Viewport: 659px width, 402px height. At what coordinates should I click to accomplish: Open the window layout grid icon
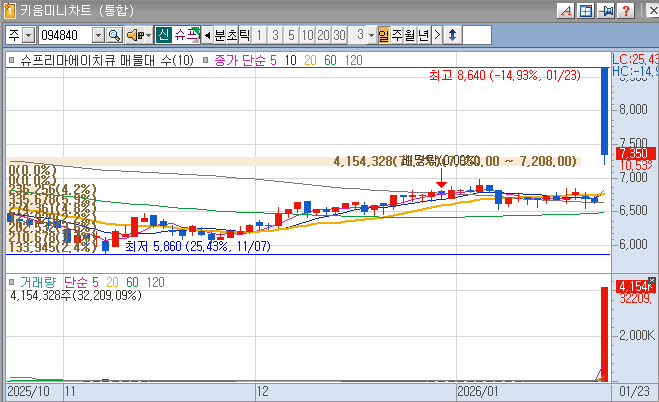point(585,11)
